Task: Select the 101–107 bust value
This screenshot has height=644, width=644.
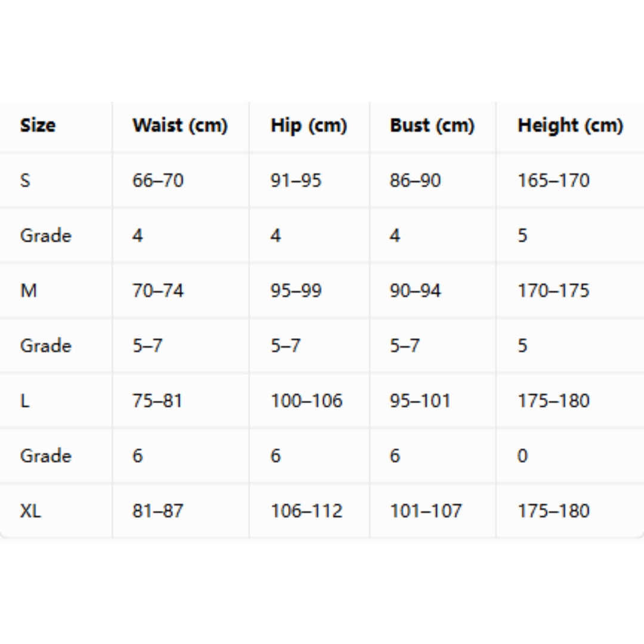Action: (426, 512)
